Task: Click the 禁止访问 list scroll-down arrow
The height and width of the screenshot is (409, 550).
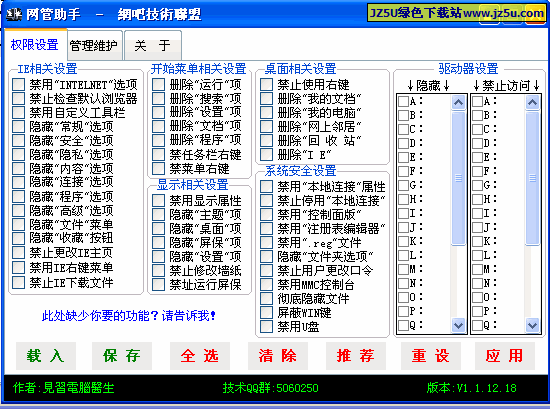Action: [x=532, y=325]
